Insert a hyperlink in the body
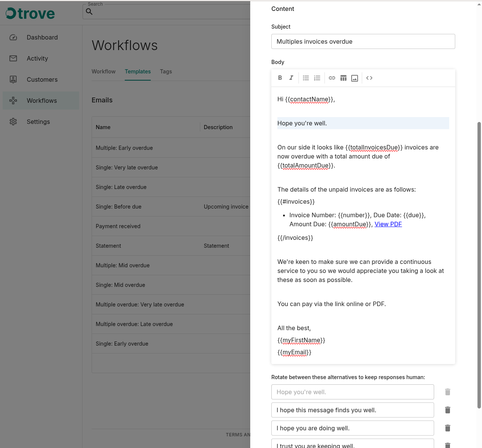The width and height of the screenshot is (482, 448). tap(332, 78)
